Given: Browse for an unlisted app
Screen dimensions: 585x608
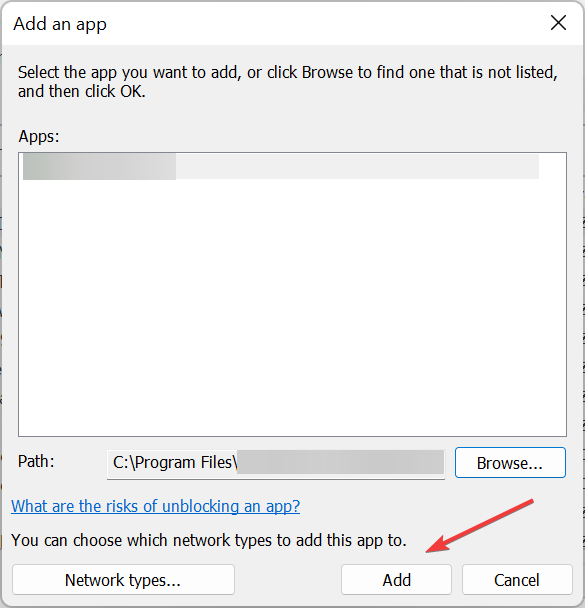Looking at the screenshot, I should click(x=510, y=463).
